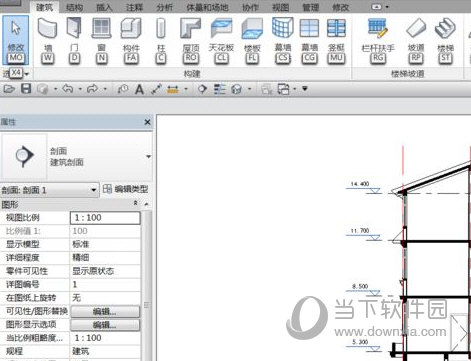Switch to the 插入 (Insert) ribbon tab
The image size is (471, 361).
point(104,7)
